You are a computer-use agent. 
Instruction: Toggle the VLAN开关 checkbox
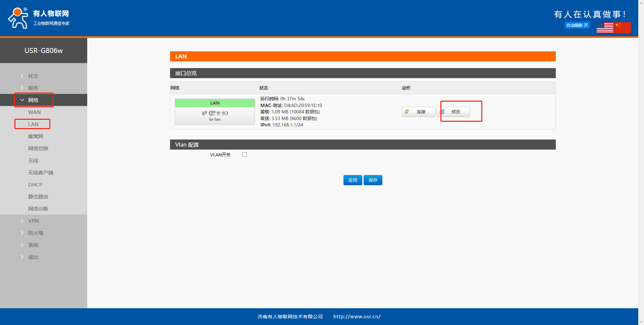tap(245, 155)
